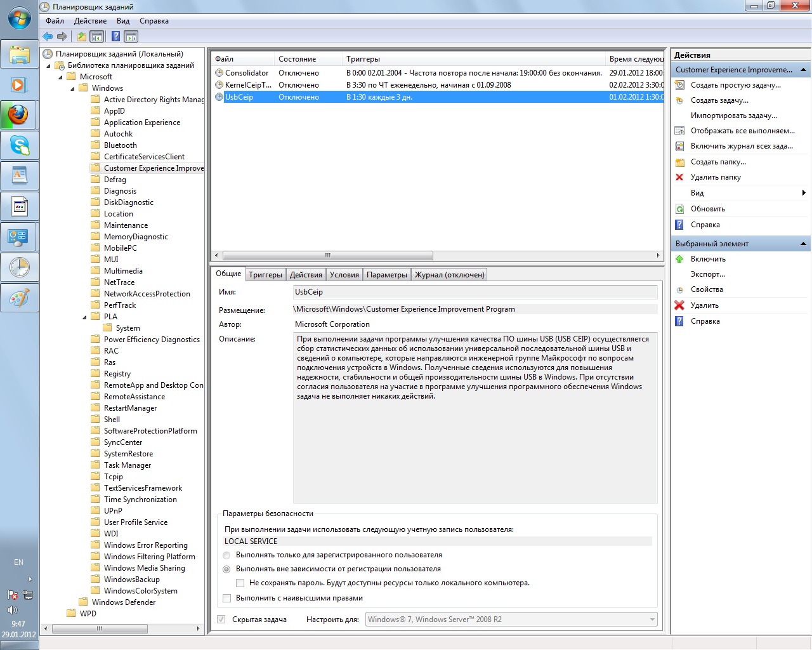Viewport: 812px width, 650px height.
Task: Collapse the PLA folder tree arrow
Action: coord(85,317)
